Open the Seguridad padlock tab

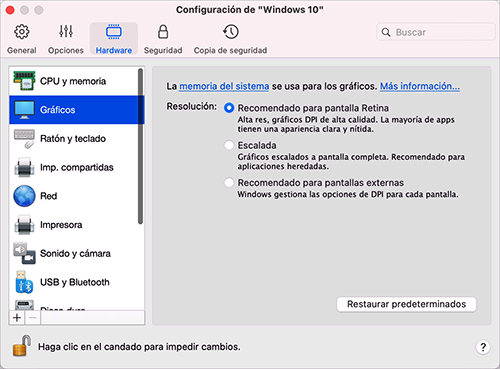click(x=163, y=39)
